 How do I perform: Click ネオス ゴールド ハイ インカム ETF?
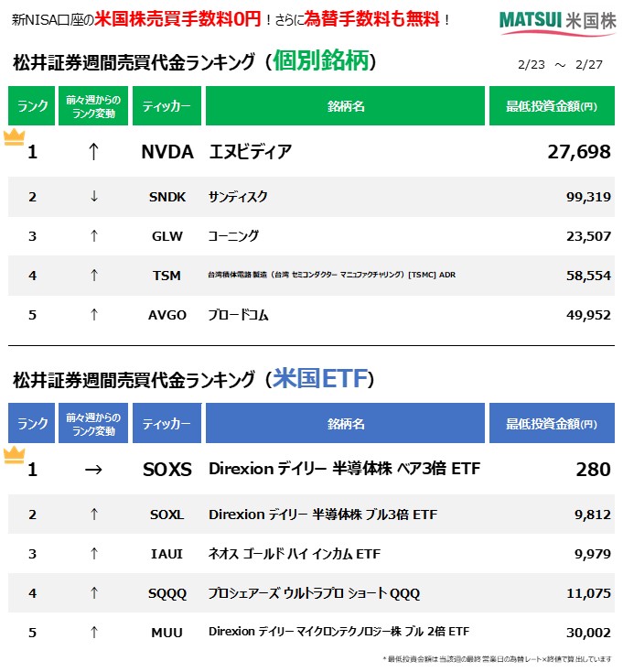click(x=295, y=554)
